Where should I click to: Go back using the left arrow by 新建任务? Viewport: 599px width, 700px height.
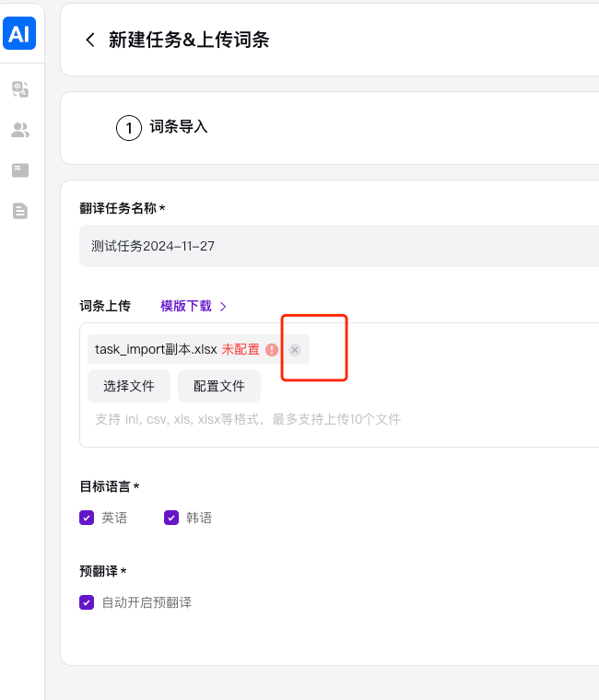[89, 40]
